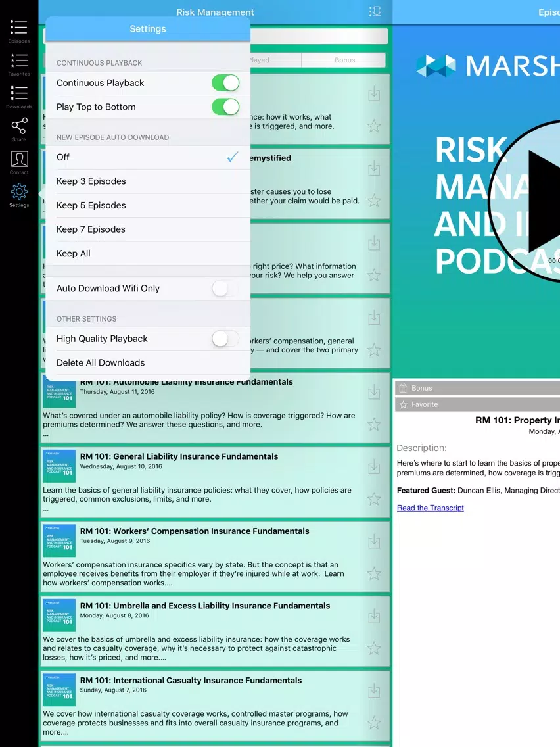The height and width of the screenshot is (747, 560).
Task: Select the Off auto download option
Action: pos(148,157)
